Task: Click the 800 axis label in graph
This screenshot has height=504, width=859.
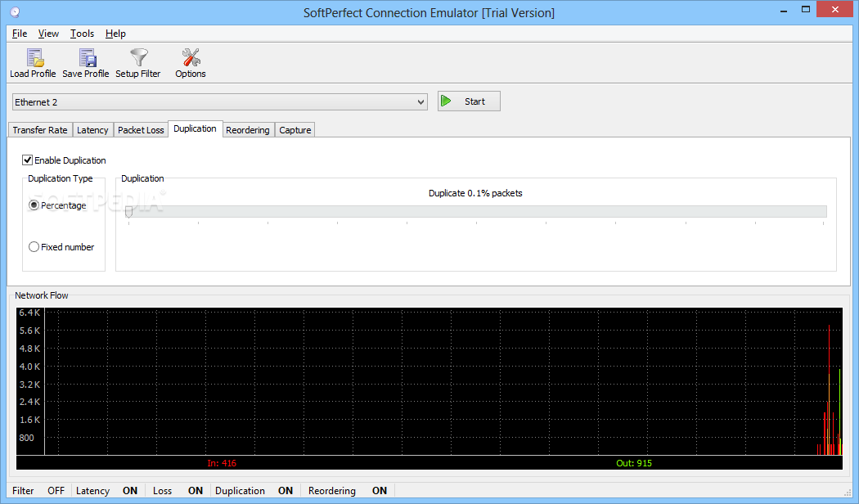Action: 26,437
